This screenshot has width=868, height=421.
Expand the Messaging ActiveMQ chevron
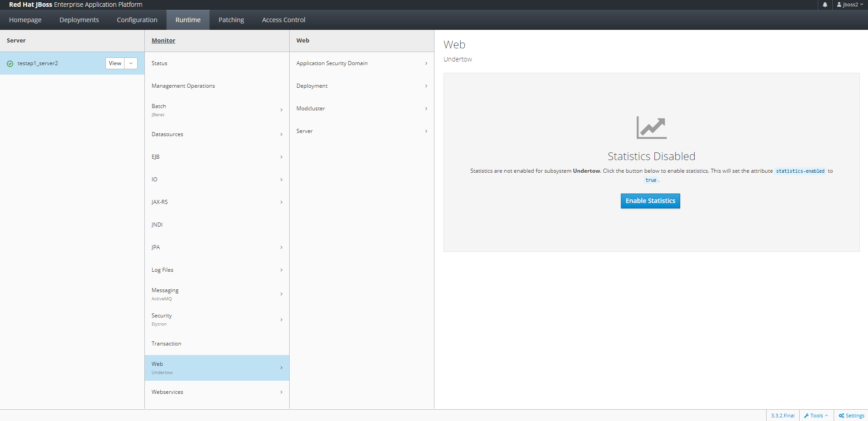click(281, 294)
